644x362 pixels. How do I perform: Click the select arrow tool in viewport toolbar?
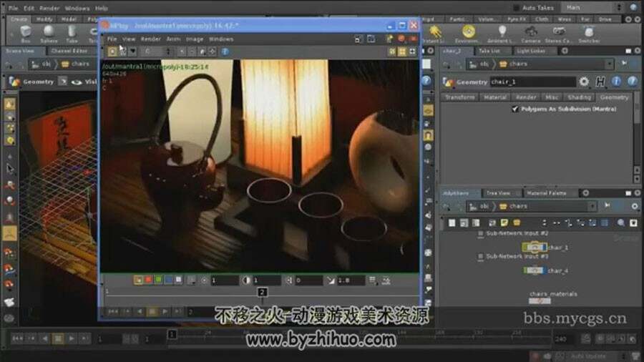pyautogui.click(x=10, y=169)
